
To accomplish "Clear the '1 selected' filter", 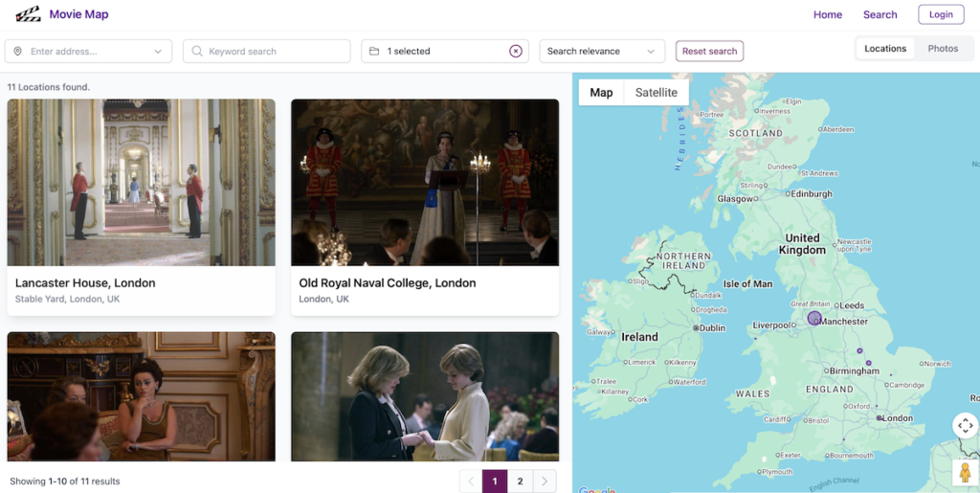I will click(x=516, y=52).
